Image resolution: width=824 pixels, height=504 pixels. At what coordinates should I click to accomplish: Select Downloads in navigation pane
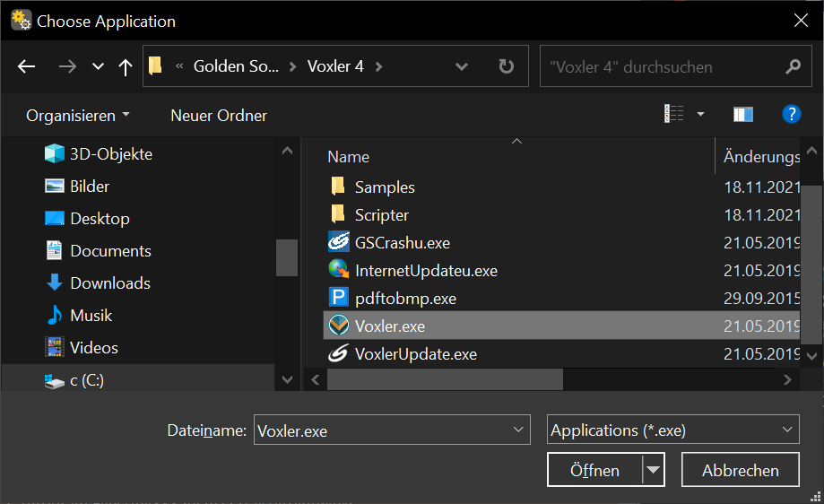[x=110, y=283]
